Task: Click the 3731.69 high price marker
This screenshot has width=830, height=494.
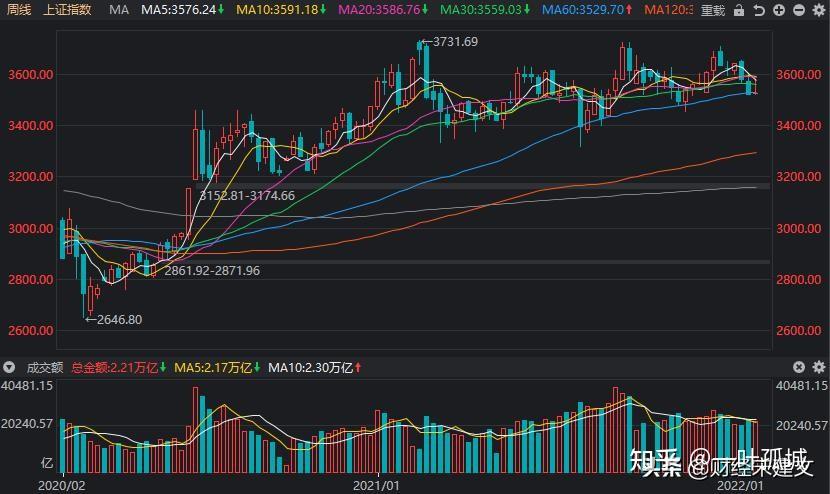Action: click(x=454, y=42)
